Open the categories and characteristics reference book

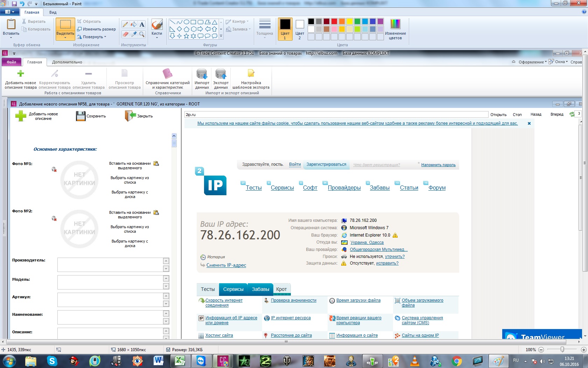[168, 74]
